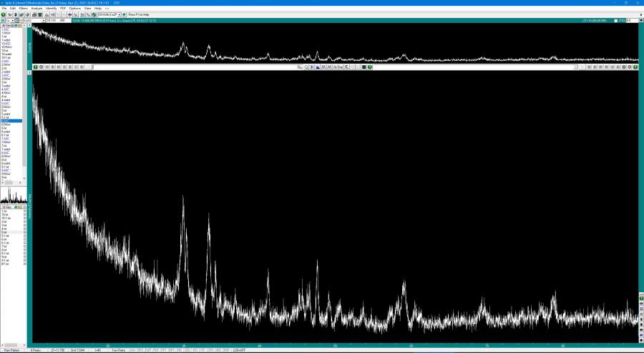
Task: Click the Press F1 for Help text
Action: click(x=139, y=15)
